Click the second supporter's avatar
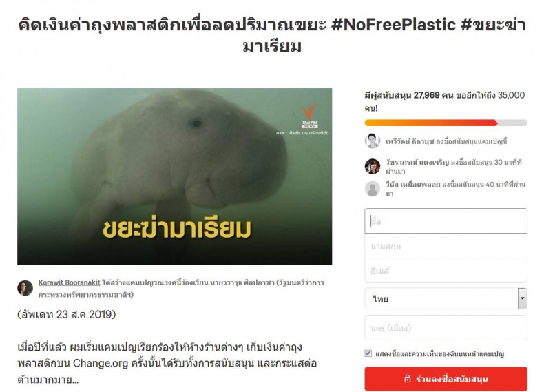Image resolution: width=544 pixels, height=392 pixels. click(x=373, y=166)
